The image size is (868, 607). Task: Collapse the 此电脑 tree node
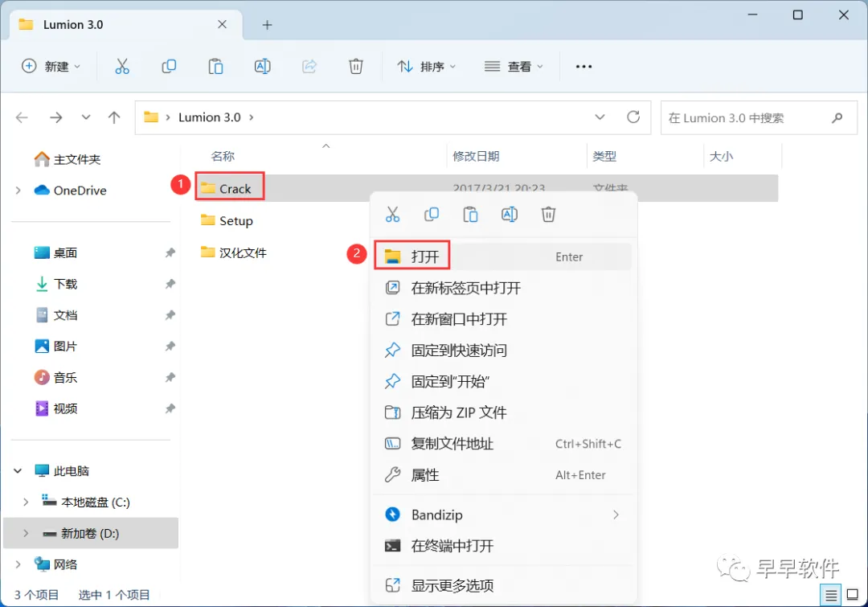coord(18,471)
